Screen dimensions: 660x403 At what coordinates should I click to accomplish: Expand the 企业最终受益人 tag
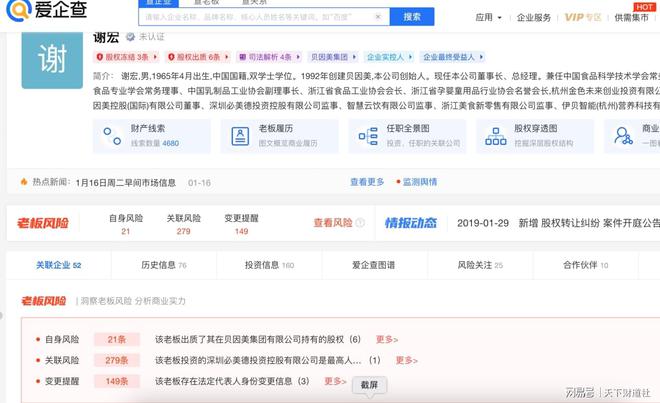[453, 57]
